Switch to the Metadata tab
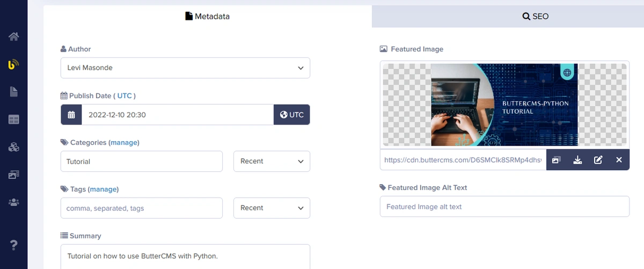Screen dimensions: 644x269 (x=207, y=16)
